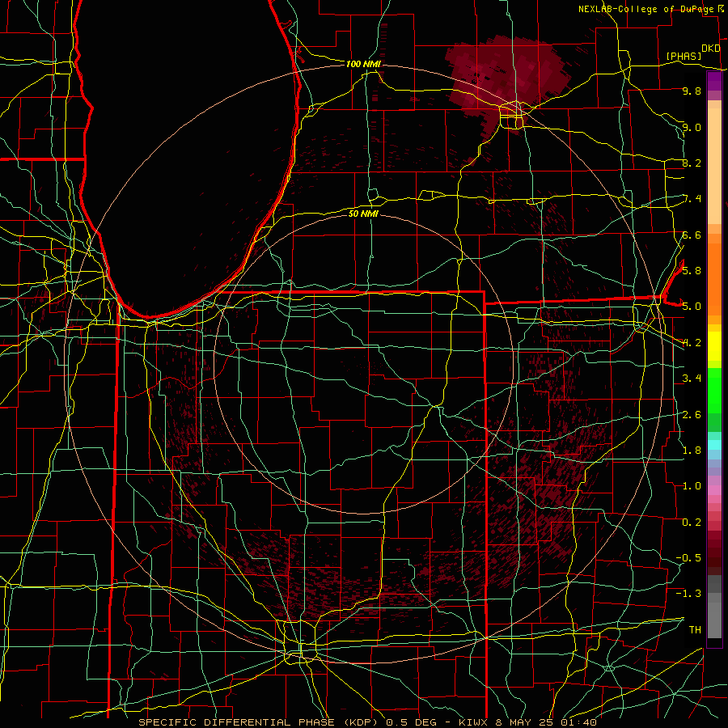Click the 5.0 value on the scale
The height and width of the screenshot is (728, 728).
pos(692,307)
